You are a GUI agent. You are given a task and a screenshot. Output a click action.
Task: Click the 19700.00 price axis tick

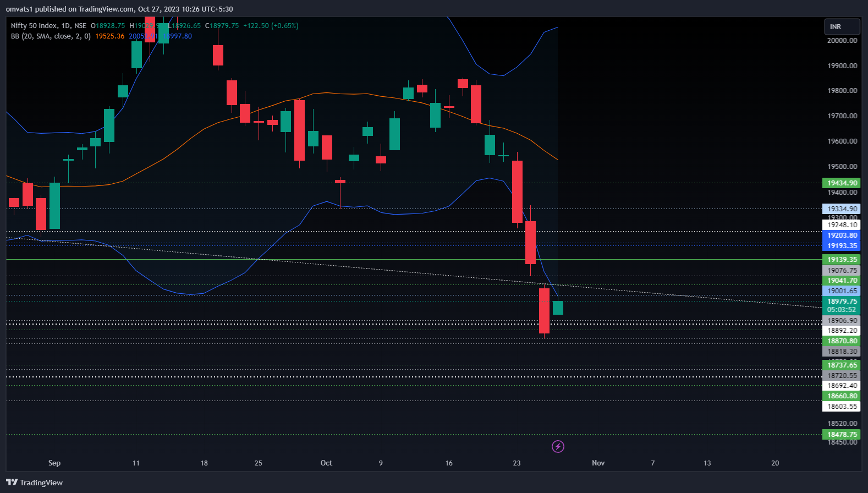point(842,116)
